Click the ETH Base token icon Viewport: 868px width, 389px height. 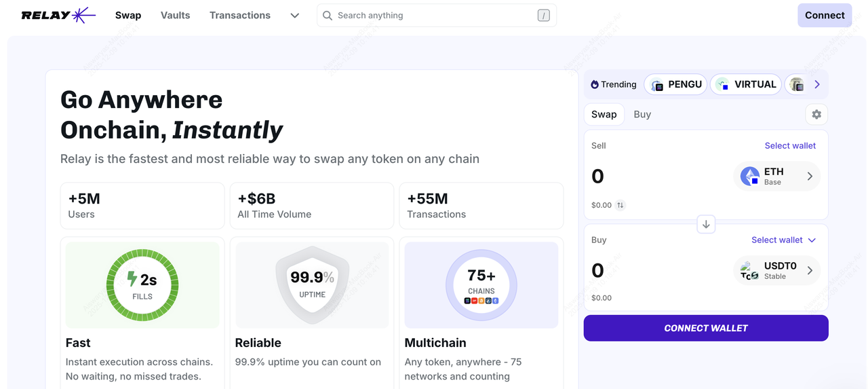click(750, 177)
